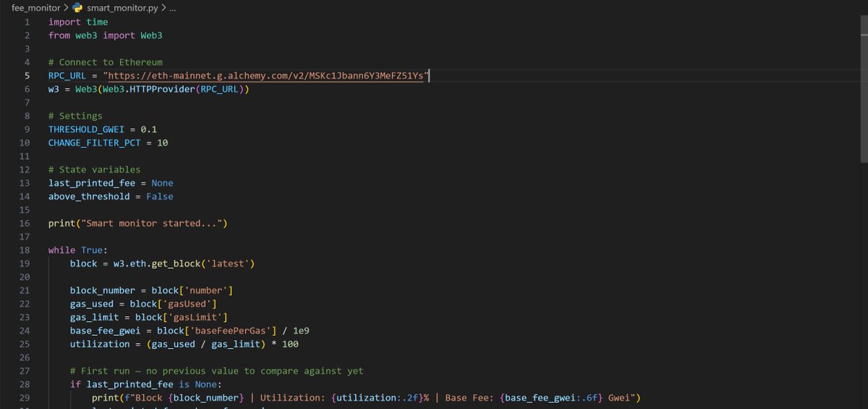
Task: Click line number 12 in the gutter
Action: tap(25, 169)
